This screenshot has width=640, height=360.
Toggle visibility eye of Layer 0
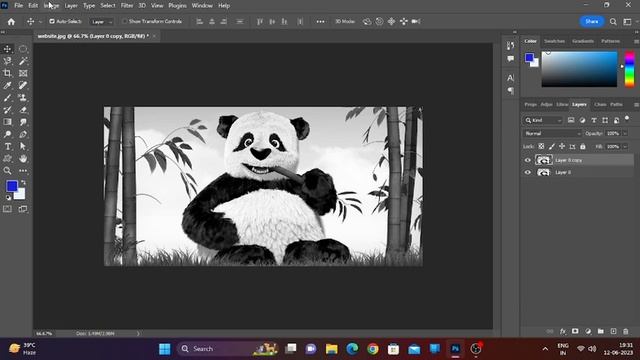point(527,172)
